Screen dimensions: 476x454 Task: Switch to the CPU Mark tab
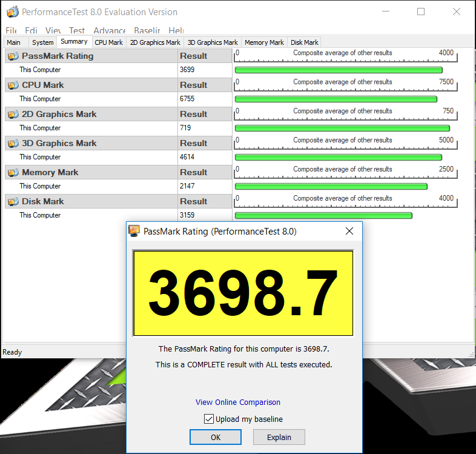108,42
